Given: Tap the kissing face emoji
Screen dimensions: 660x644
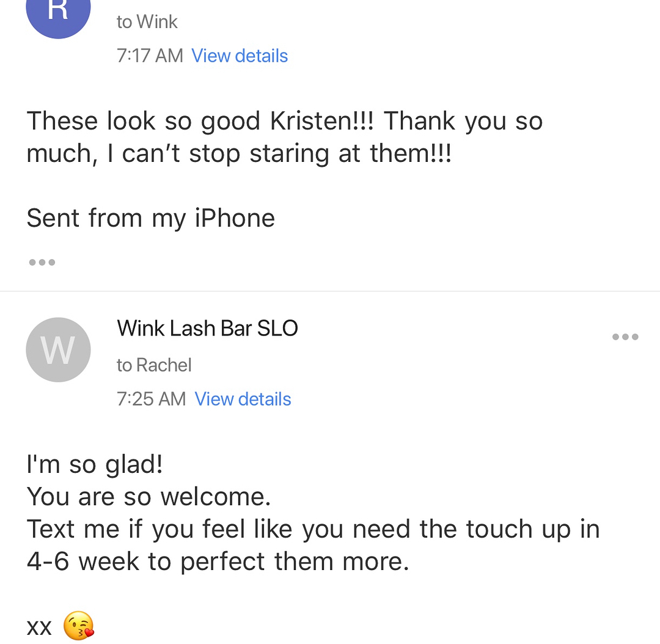Looking at the screenshot, I should click(79, 627).
